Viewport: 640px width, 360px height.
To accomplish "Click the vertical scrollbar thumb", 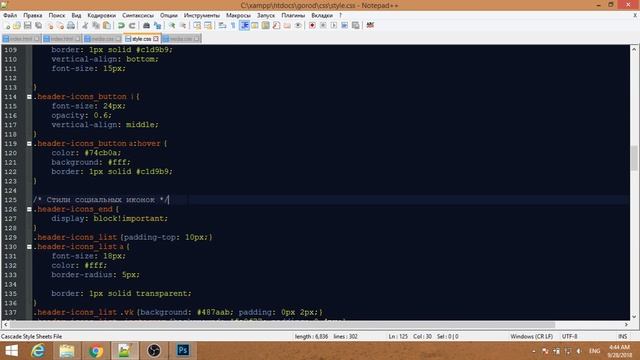I will [633, 158].
